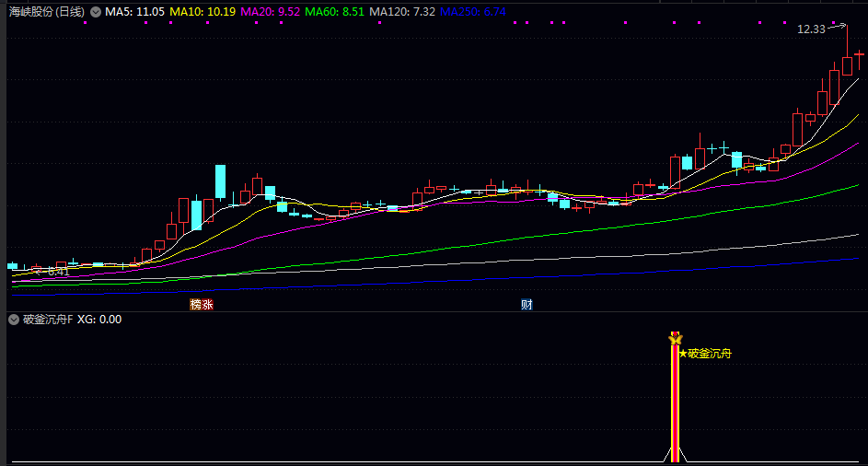Select the tallest cyan candlestick on left
The height and width of the screenshot is (466, 868).
click(221, 181)
